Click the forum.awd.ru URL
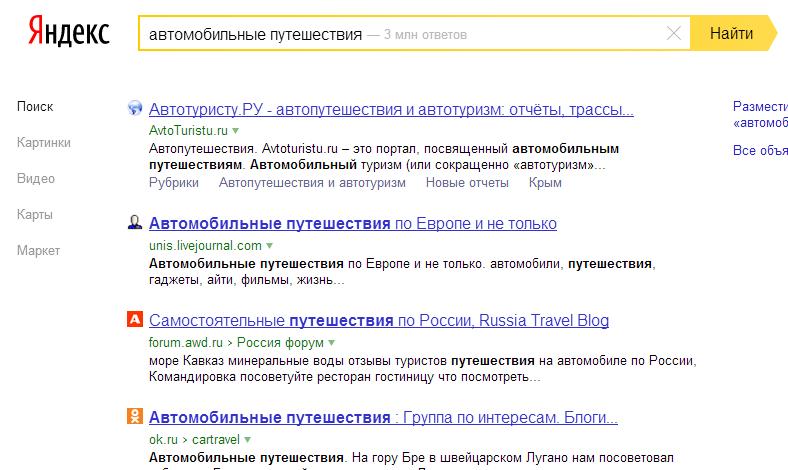788x470 pixels. click(x=185, y=343)
